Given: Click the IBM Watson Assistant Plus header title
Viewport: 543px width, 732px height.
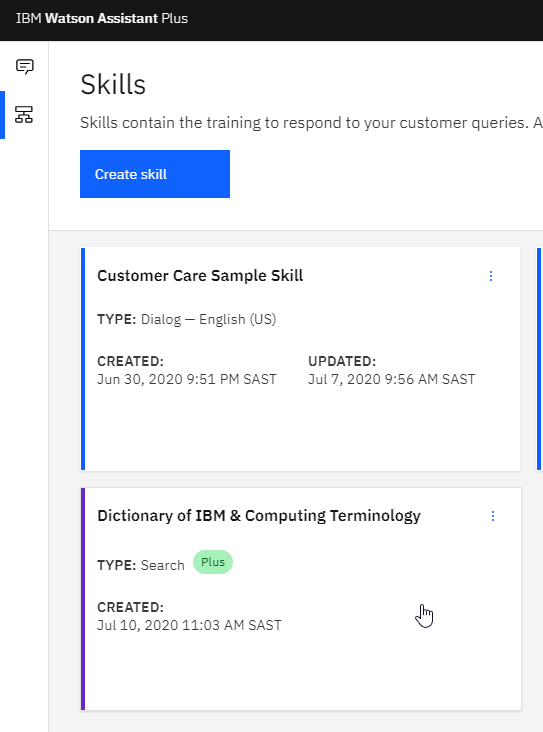Looking at the screenshot, I should coord(102,18).
